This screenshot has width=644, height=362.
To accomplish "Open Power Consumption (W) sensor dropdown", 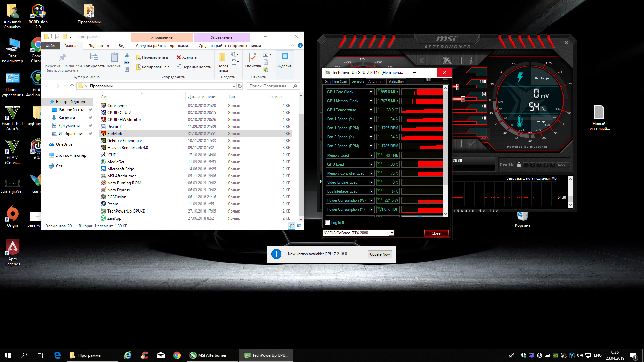I will tap(371, 200).
